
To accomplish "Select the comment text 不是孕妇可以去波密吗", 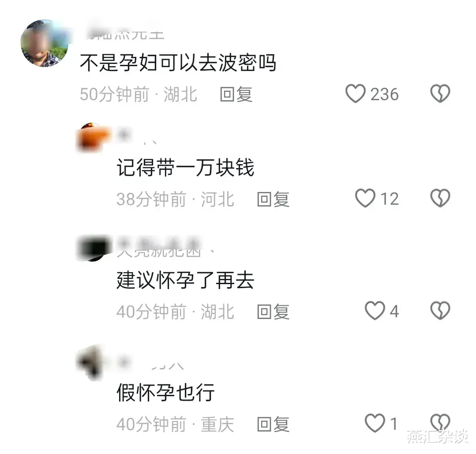I will [178, 63].
